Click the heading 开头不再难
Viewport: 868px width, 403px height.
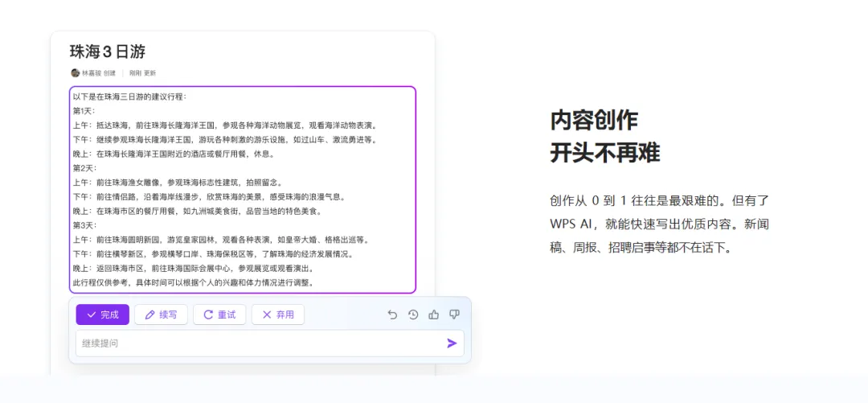click(605, 153)
